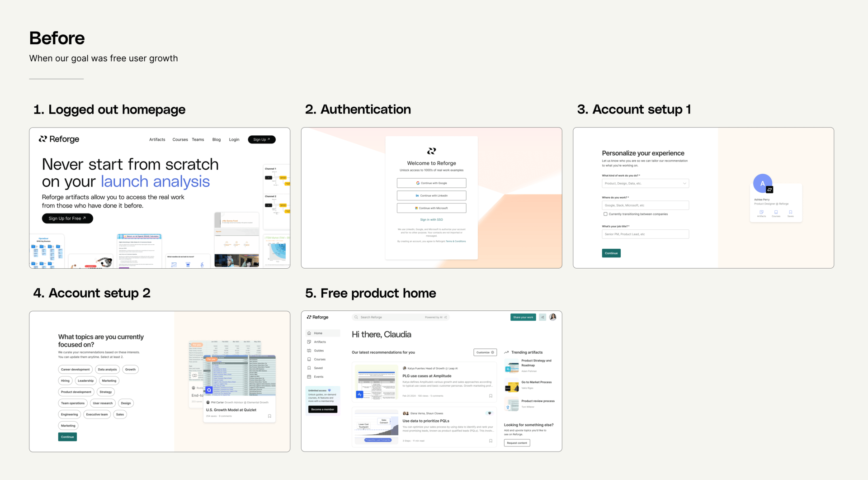Click Login in the homepage top navigation
Viewport: 868px width, 480px height.
234,139
